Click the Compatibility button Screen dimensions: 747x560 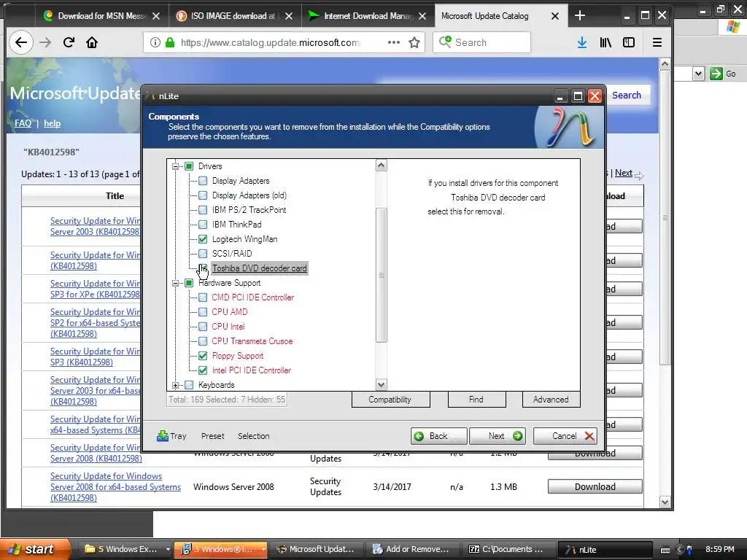pyautogui.click(x=391, y=400)
